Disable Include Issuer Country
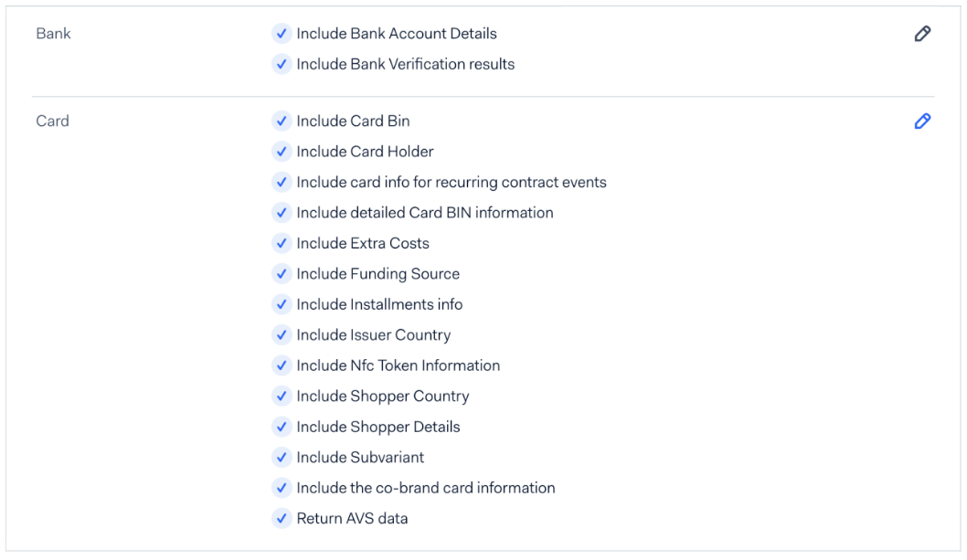Image resolution: width=967 pixels, height=560 pixels. click(281, 334)
